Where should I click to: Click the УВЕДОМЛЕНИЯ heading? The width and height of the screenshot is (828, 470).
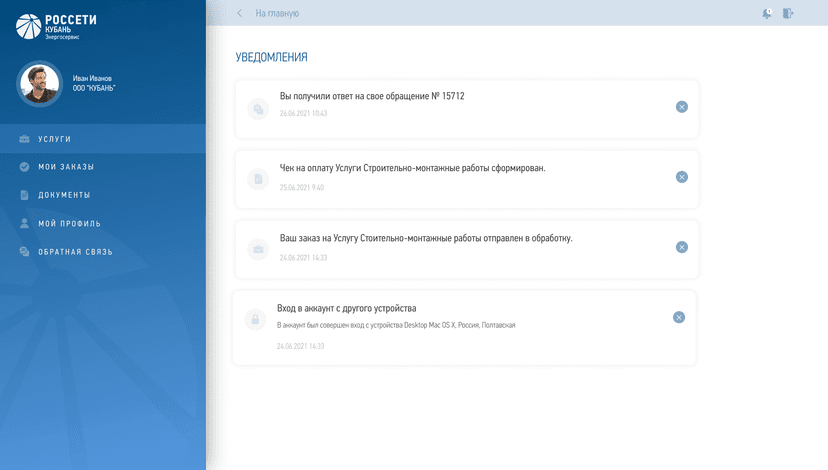point(271,57)
